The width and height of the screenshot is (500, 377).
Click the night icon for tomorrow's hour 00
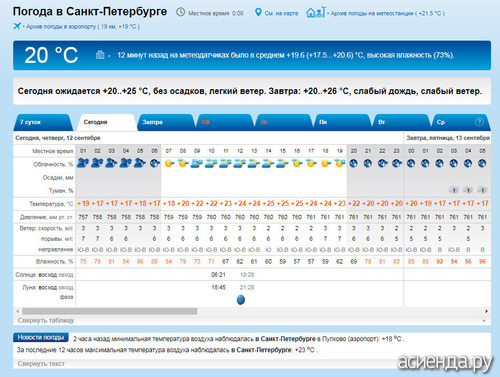pyautogui.click(x=411, y=163)
